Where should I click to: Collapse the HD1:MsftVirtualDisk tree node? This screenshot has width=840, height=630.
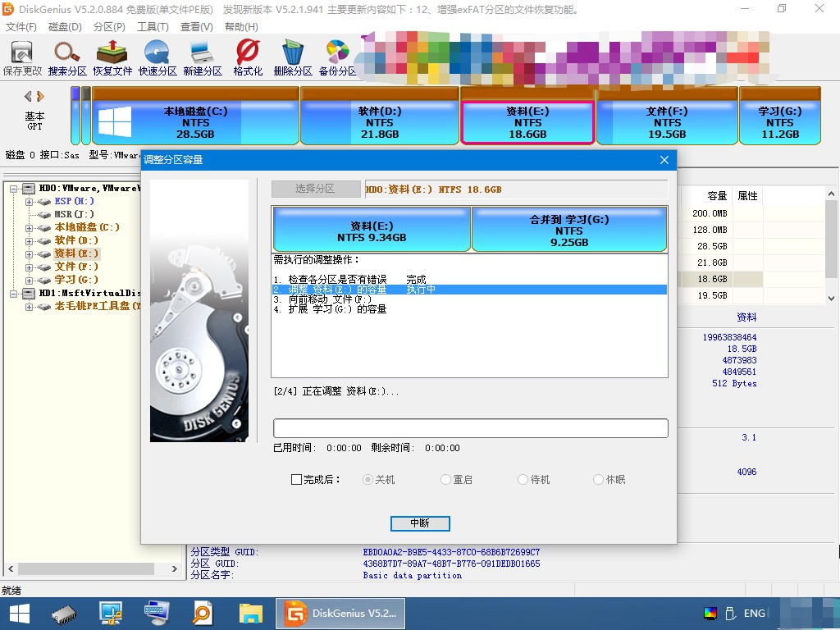pyautogui.click(x=13, y=294)
